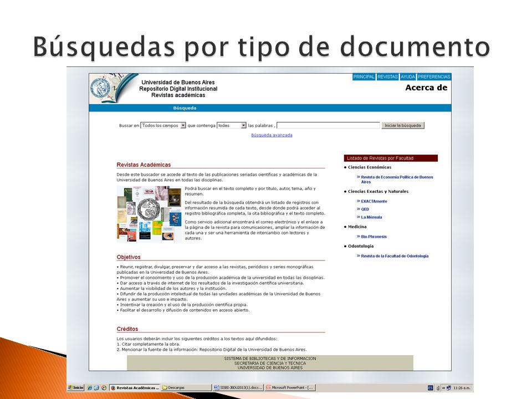Click the system clock showing 11:26 a.m.
Image resolution: width=532 pixels, height=399 pixels.
click(462, 388)
